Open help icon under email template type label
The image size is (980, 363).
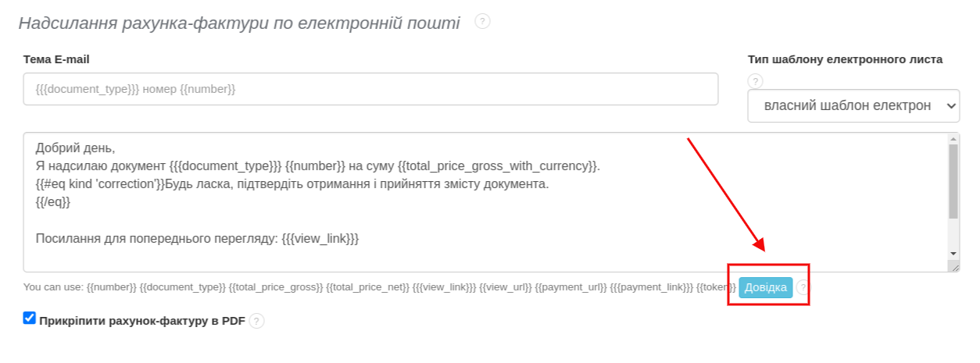(x=755, y=80)
